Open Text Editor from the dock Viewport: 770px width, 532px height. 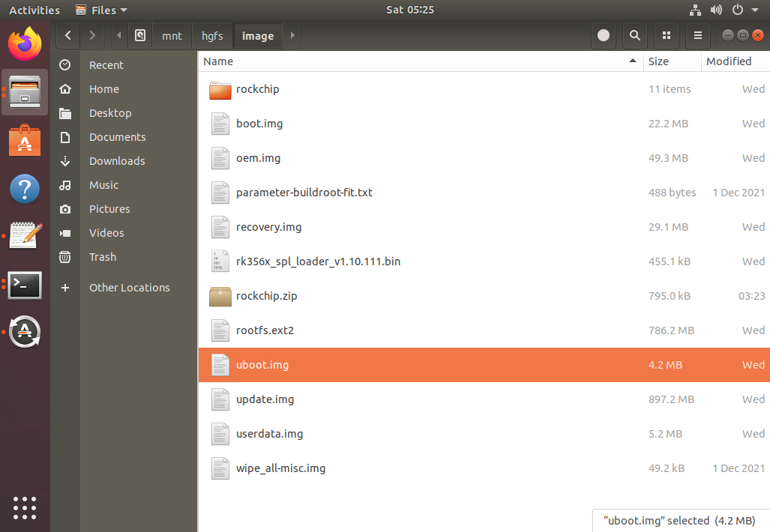(x=25, y=235)
